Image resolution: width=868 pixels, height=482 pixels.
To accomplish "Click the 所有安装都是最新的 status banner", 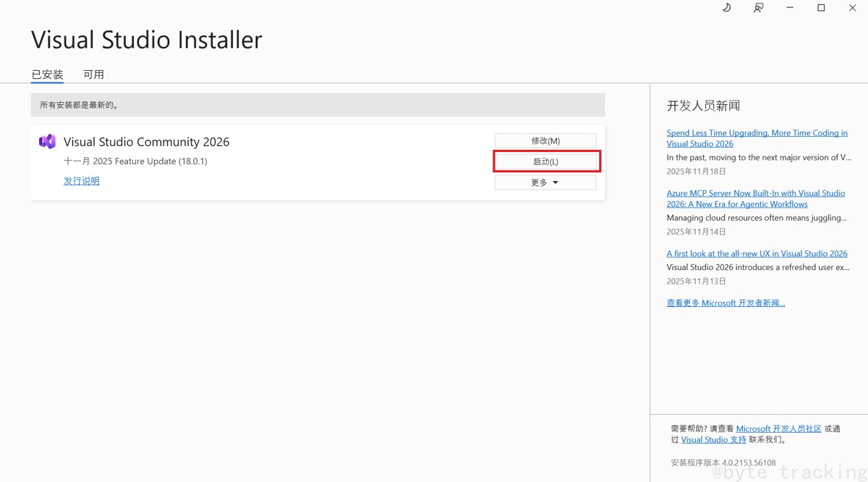I will [318, 104].
